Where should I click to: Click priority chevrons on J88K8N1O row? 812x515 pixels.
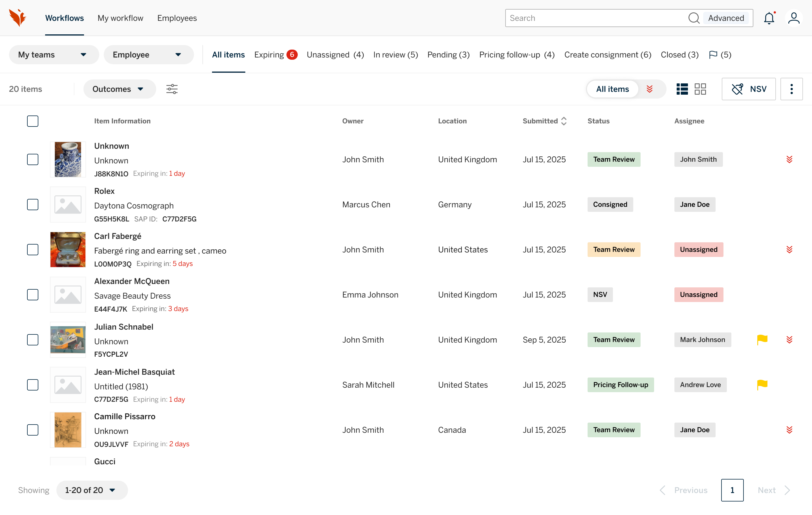(x=789, y=159)
